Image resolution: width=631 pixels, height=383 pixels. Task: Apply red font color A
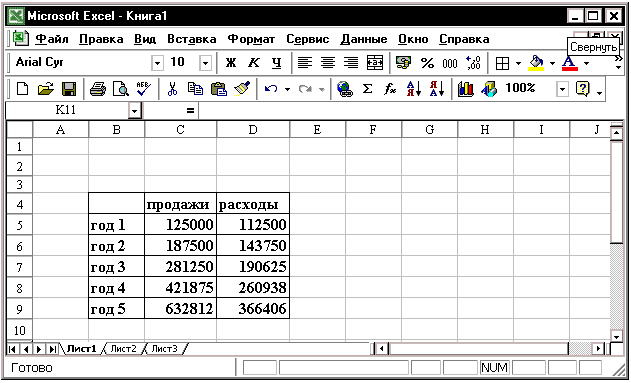pos(569,63)
